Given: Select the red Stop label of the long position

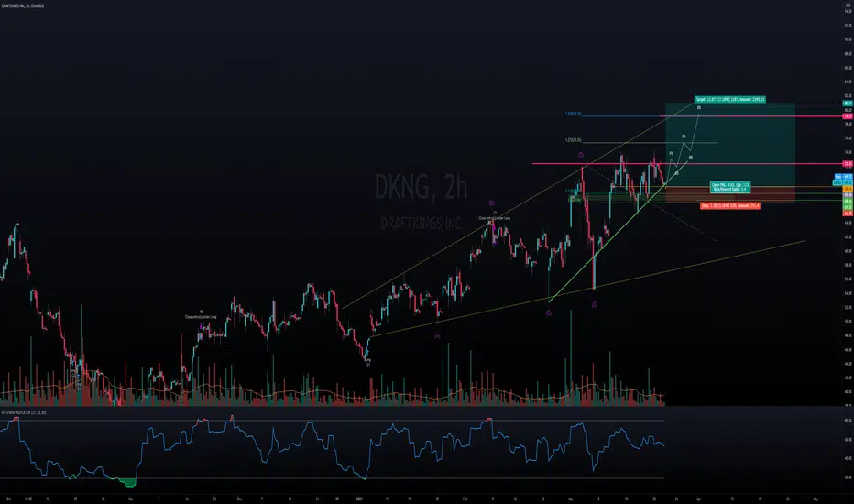Looking at the screenshot, I should (729, 206).
